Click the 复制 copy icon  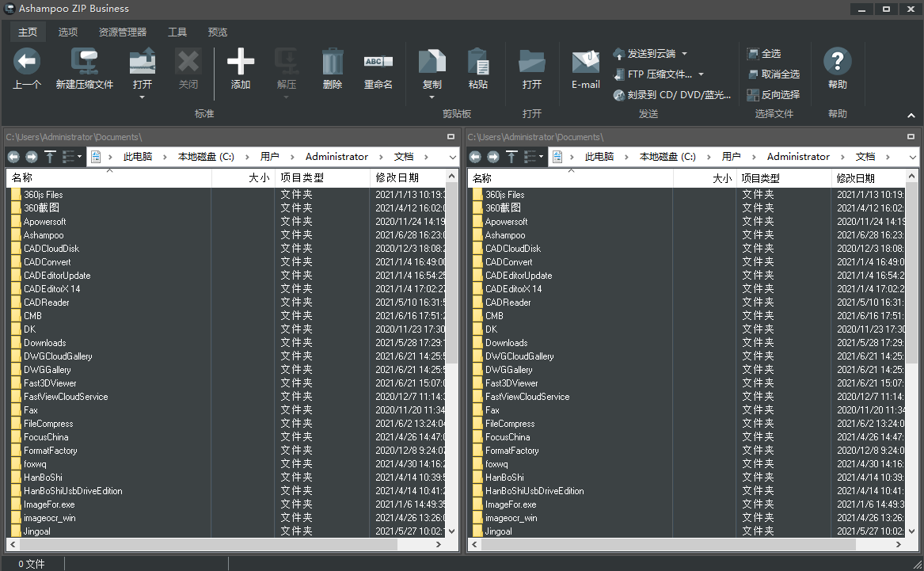(x=432, y=61)
